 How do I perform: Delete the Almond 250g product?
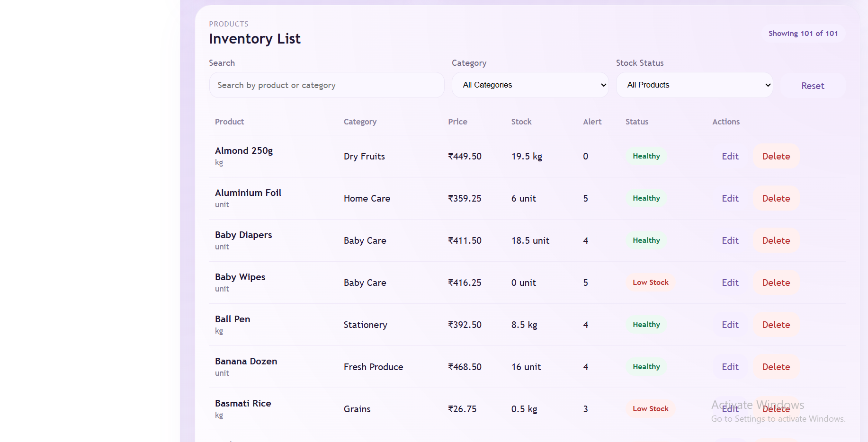pos(776,156)
